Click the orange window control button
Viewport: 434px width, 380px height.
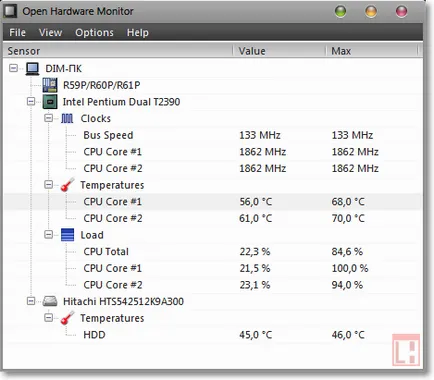[371, 11]
